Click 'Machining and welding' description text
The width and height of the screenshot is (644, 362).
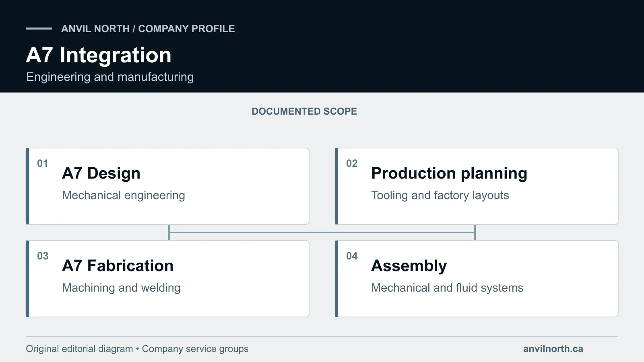[121, 288]
